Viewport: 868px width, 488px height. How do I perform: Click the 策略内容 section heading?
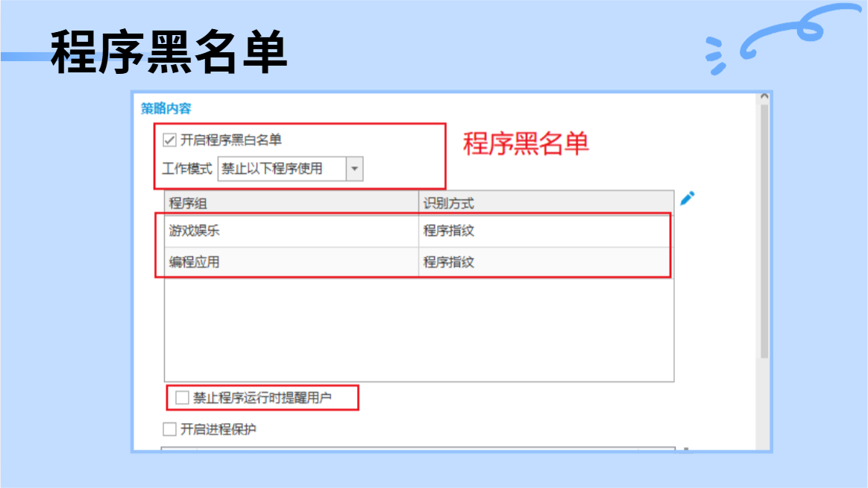pos(166,108)
